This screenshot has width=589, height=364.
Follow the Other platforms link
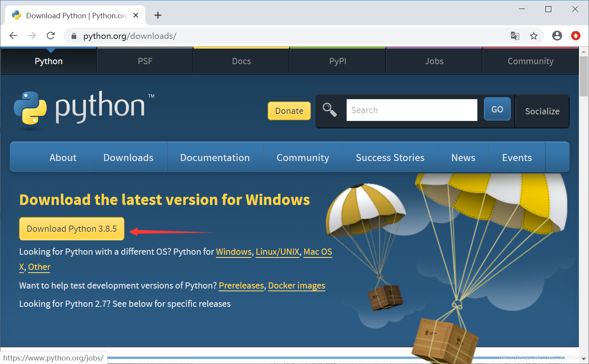click(x=39, y=267)
